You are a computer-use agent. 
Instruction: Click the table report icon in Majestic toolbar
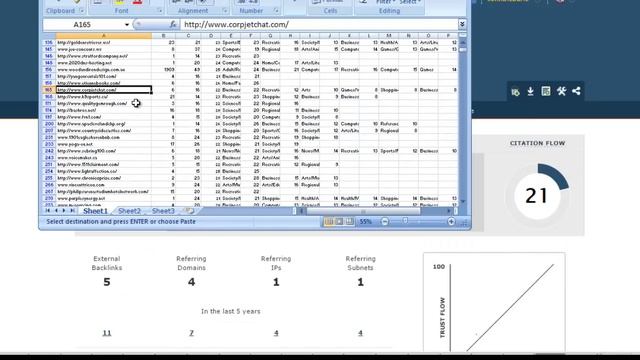[x=546, y=91]
